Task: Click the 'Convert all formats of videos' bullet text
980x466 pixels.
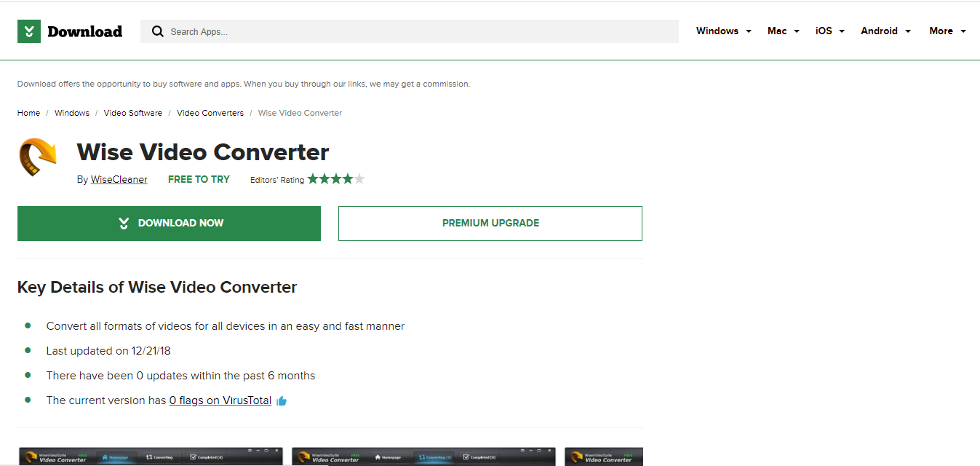Action: (226, 326)
